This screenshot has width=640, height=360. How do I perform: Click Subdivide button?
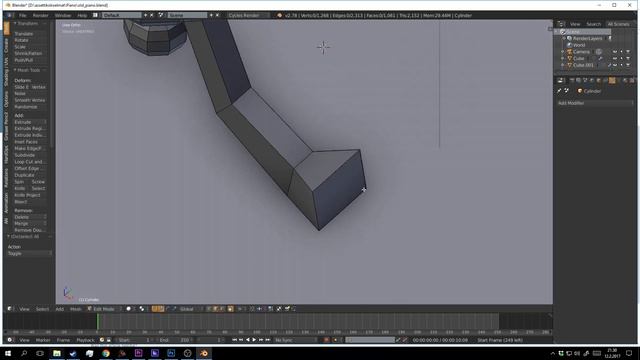30,155
